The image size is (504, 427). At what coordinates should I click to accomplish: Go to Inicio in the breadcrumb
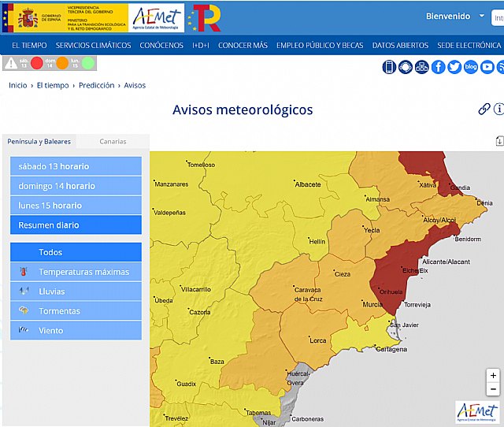(17, 85)
